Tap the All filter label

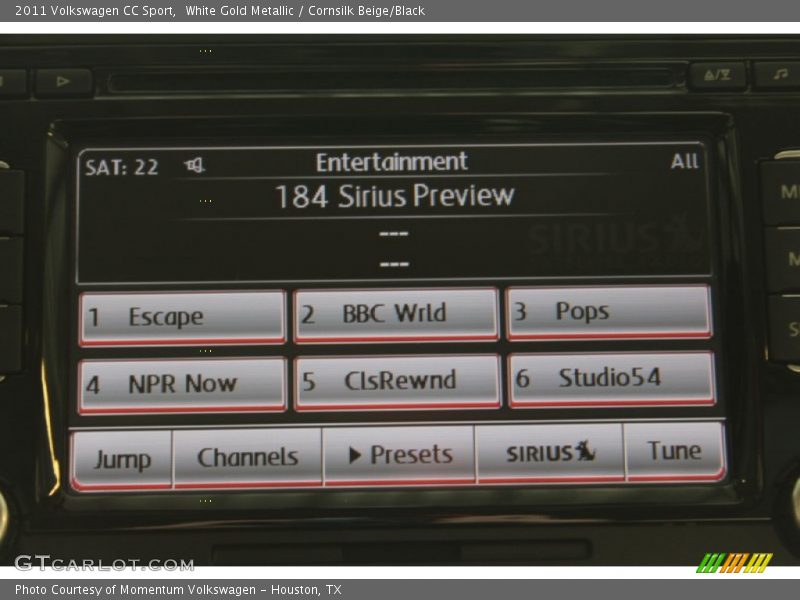click(x=684, y=162)
